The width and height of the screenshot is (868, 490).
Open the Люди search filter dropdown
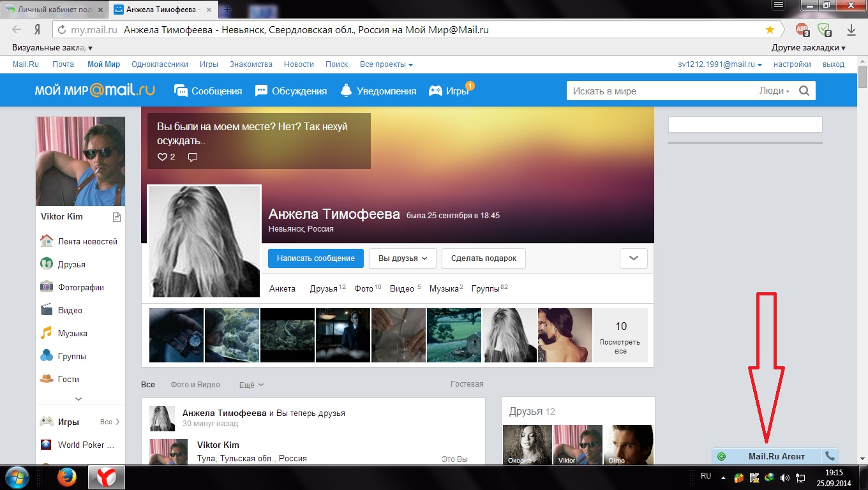[774, 91]
